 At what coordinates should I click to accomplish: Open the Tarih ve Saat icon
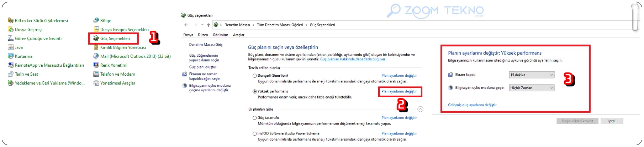[11, 74]
